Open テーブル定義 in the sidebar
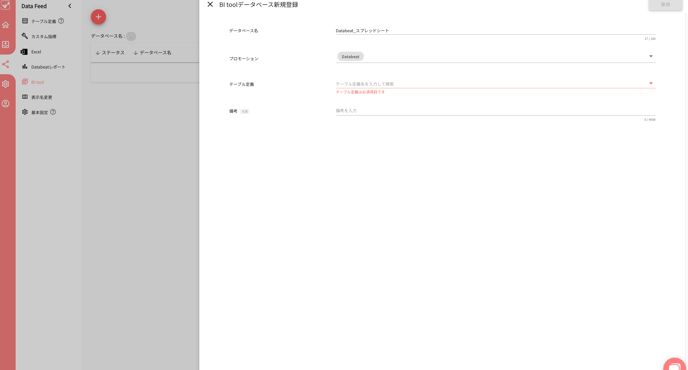This screenshot has width=688, height=370. (43, 21)
